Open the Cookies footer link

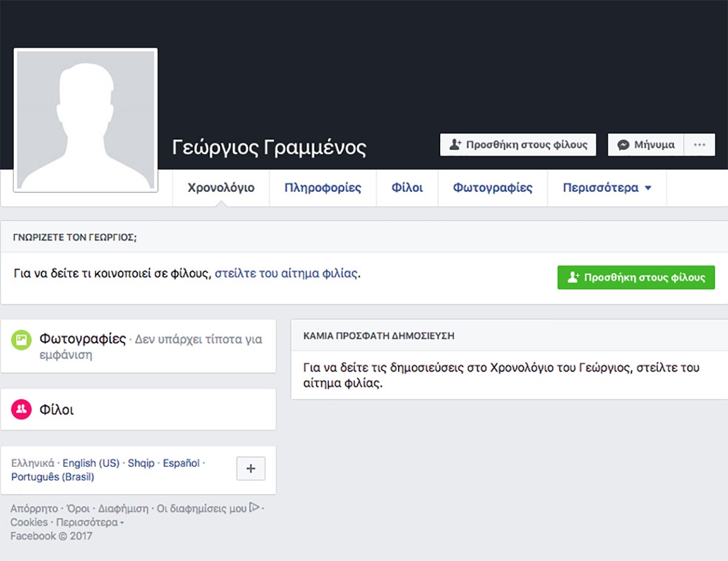(29, 522)
